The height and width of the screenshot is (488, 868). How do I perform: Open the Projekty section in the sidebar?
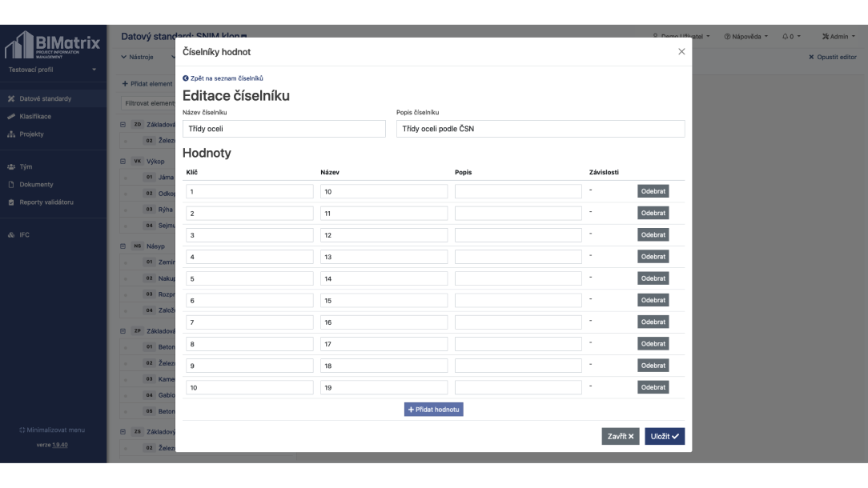[33, 134]
